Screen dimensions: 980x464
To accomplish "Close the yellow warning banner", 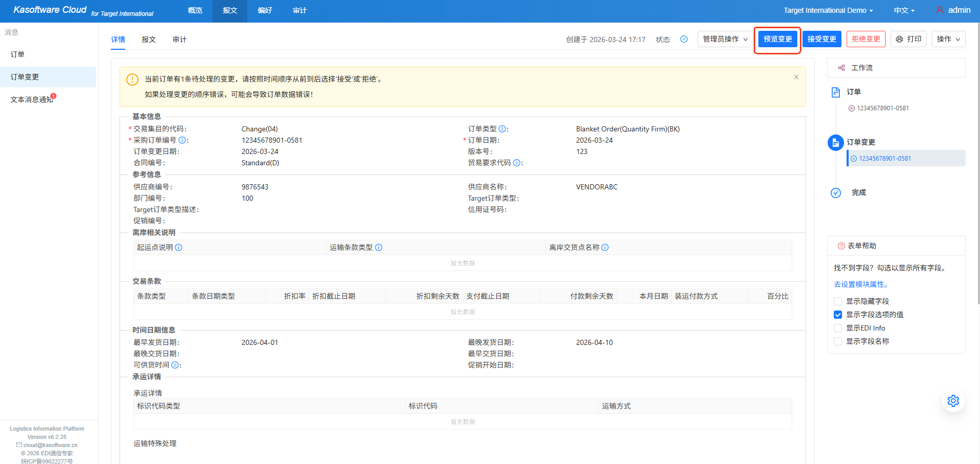I will (x=796, y=77).
